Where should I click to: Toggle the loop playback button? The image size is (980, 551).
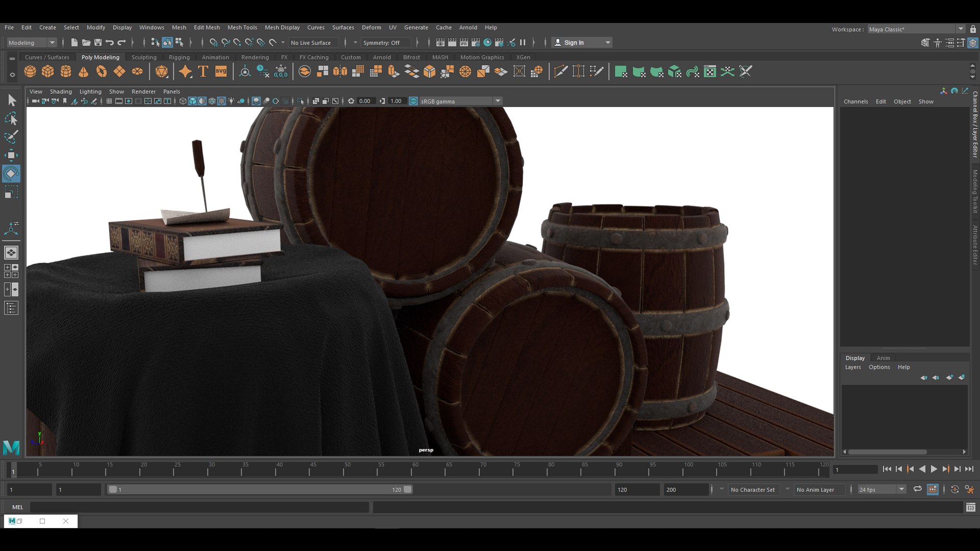pos(917,489)
